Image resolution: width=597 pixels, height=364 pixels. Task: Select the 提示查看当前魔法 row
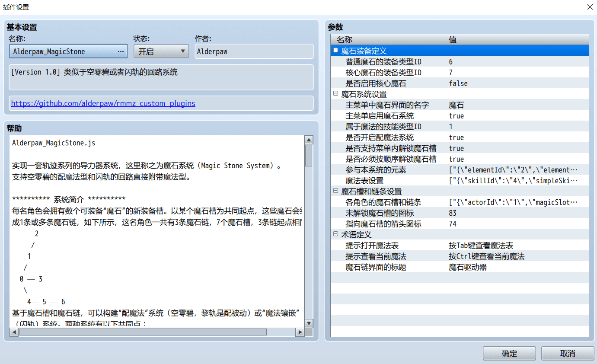click(460, 256)
